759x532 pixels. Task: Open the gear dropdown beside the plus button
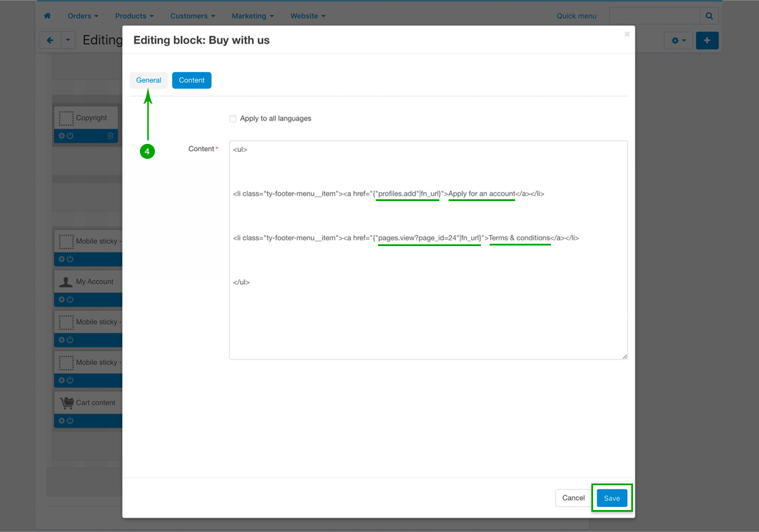click(x=678, y=40)
